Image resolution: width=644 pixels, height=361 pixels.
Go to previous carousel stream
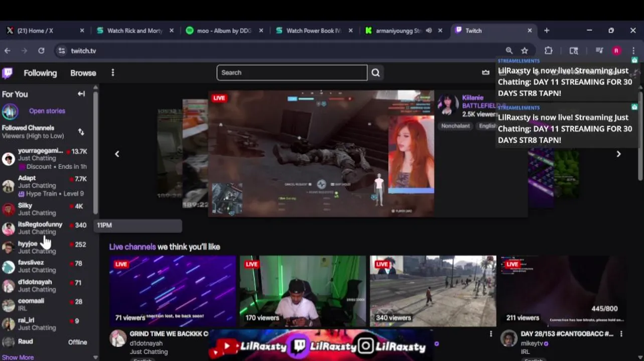pos(117,154)
